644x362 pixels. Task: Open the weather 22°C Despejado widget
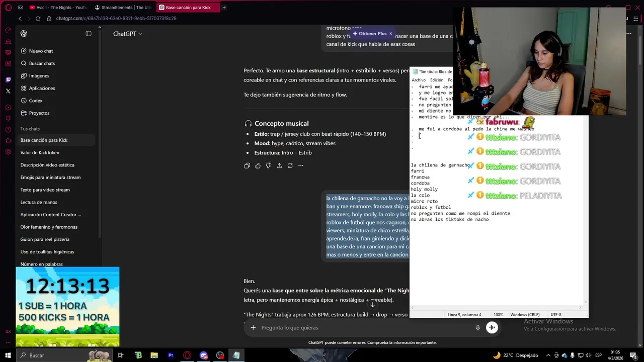pyautogui.click(x=515, y=355)
